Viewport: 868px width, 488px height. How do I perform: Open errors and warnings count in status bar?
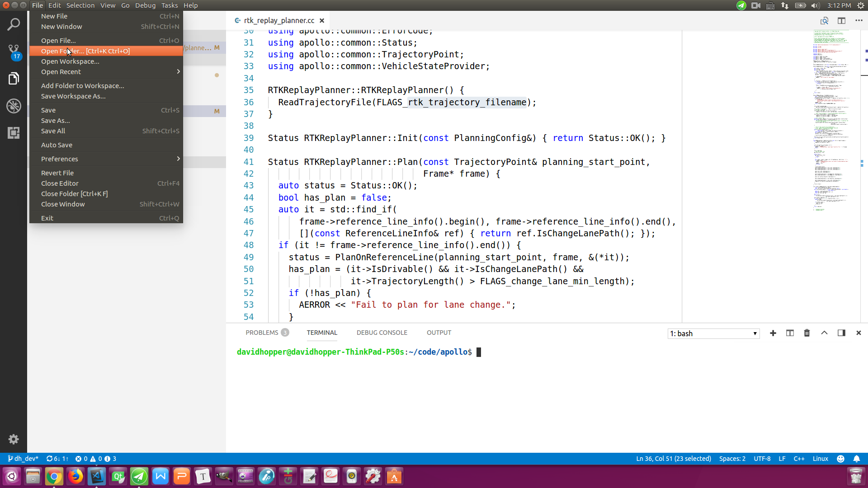coord(95,459)
